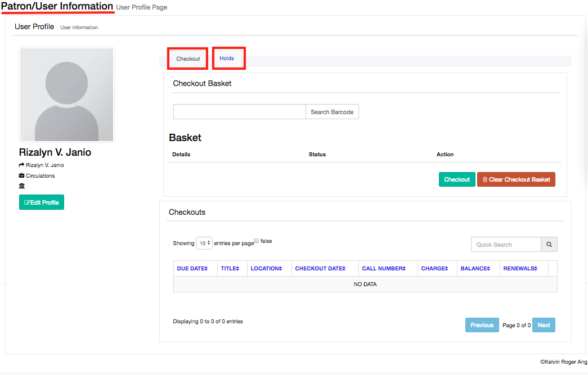Open Edit Profile for the patron
The height and width of the screenshot is (375, 588).
click(x=42, y=202)
